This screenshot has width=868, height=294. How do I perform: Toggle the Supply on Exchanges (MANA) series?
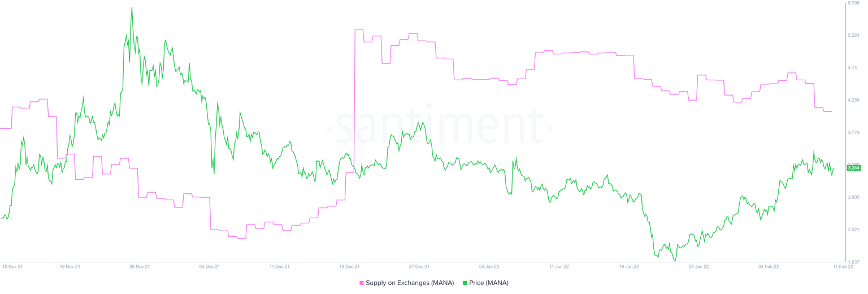point(410,283)
